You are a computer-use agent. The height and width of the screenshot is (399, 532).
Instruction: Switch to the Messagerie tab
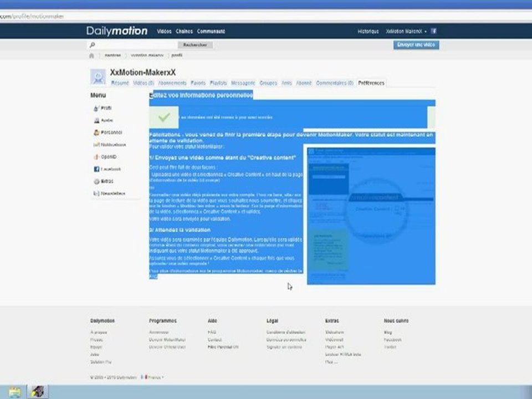point(243,83)
